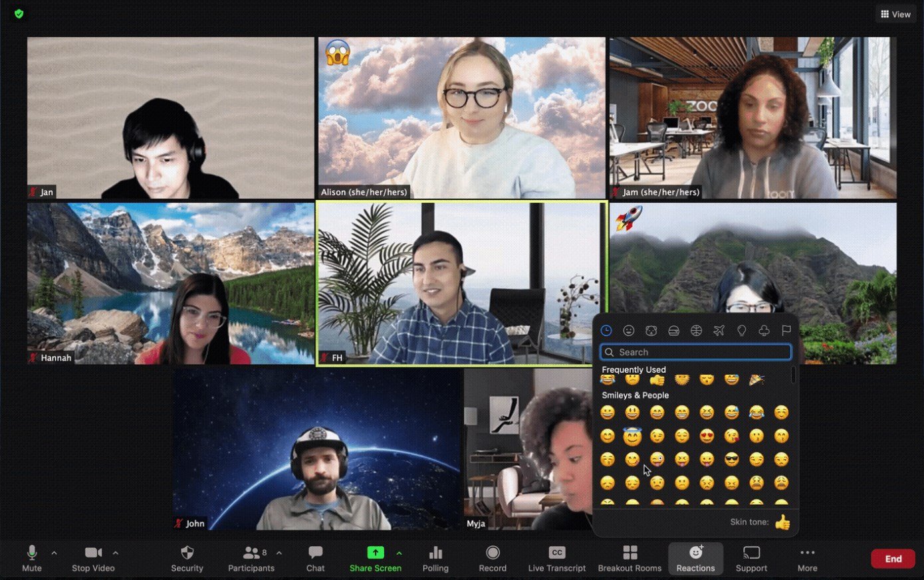Expand video options arrow beside Stop Video
This screenshot has height=580, width=924.
(x=115, y=553)
